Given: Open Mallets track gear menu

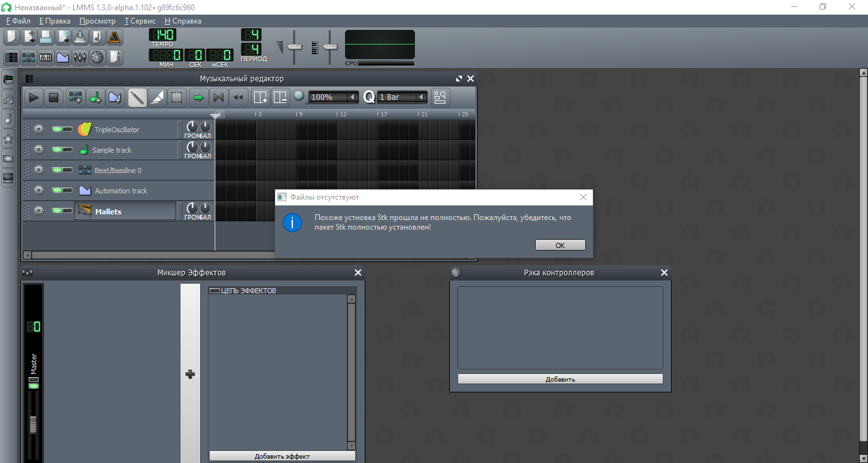Looking at the screenshot, I should pos(39,211).
